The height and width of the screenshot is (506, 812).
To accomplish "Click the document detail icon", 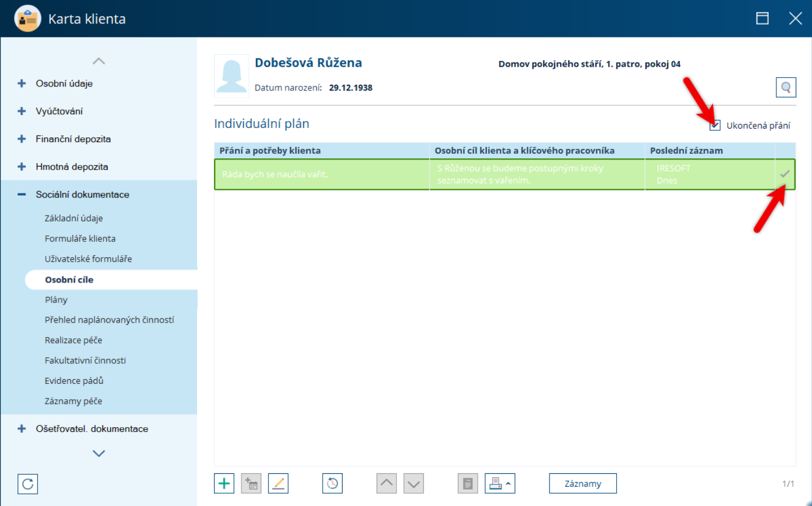I will 468,483.
